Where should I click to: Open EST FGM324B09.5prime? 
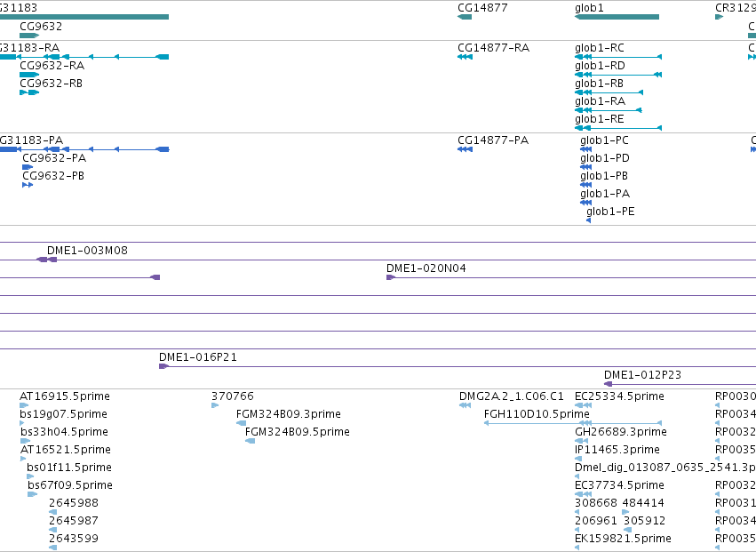pyautogui.click(x=297, y=432)
